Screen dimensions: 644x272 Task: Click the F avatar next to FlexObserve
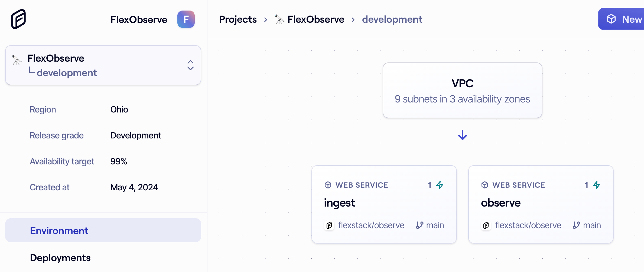click(186, 19)
